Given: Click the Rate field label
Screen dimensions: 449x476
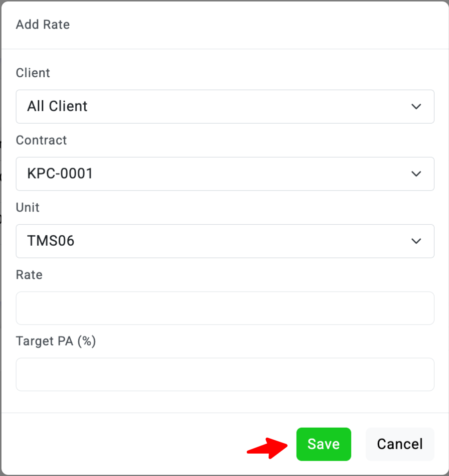Looking at the screenshot, I should click(29, 275).
